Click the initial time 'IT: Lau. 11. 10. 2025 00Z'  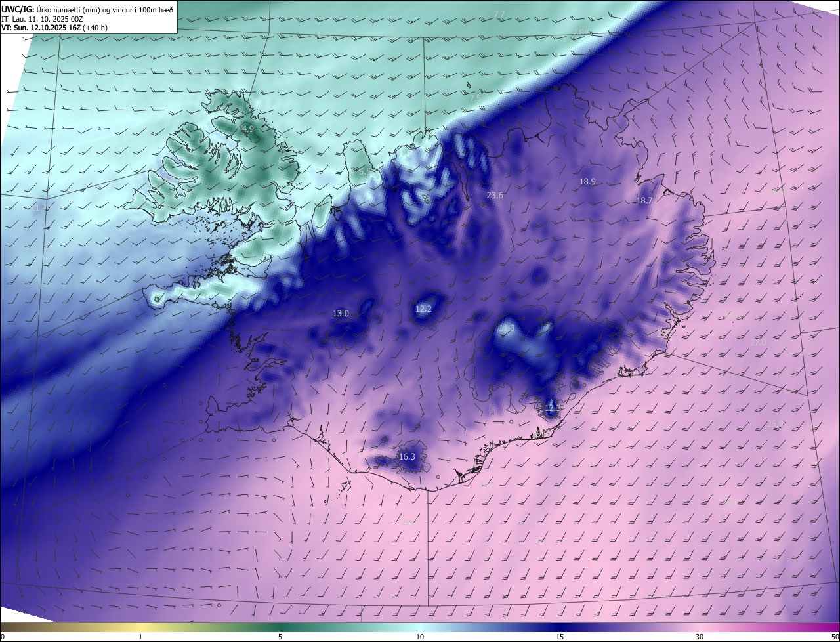coord(42,19)
